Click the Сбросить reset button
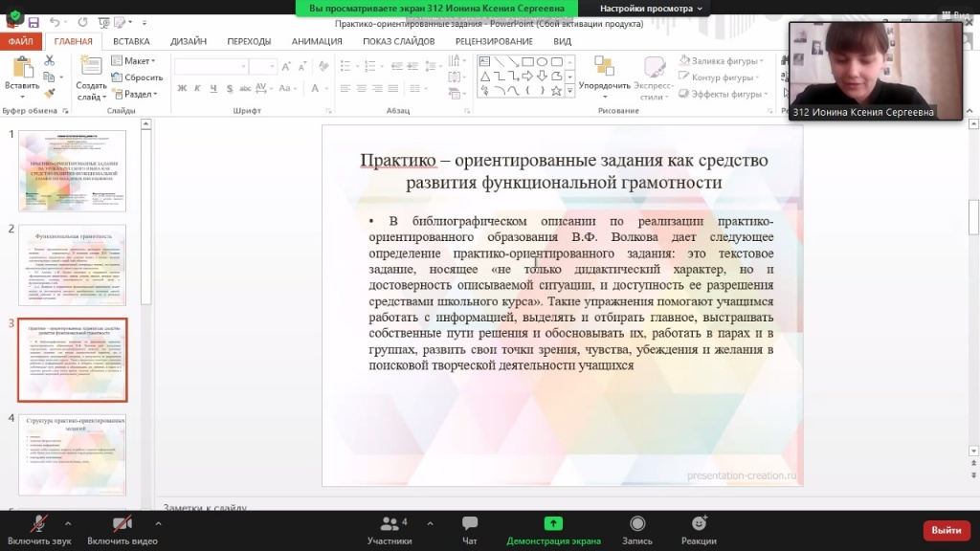The image size is (980, 551). click(139, 77)
